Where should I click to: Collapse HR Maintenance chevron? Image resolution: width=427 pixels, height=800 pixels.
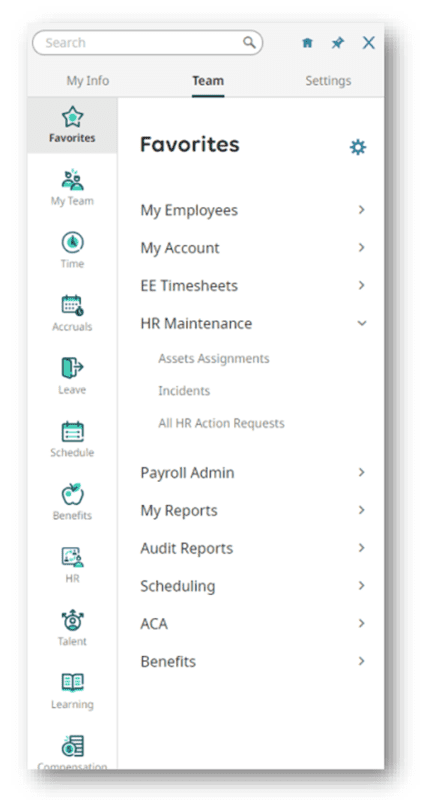tap(362, 323)
